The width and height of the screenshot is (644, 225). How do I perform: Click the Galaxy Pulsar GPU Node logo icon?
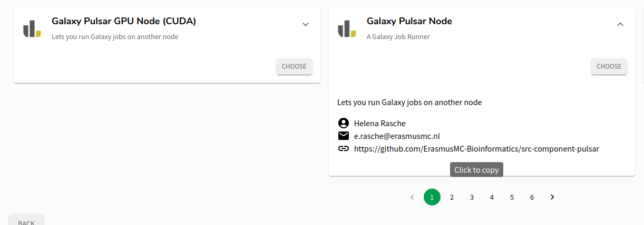tap(32, 29)
